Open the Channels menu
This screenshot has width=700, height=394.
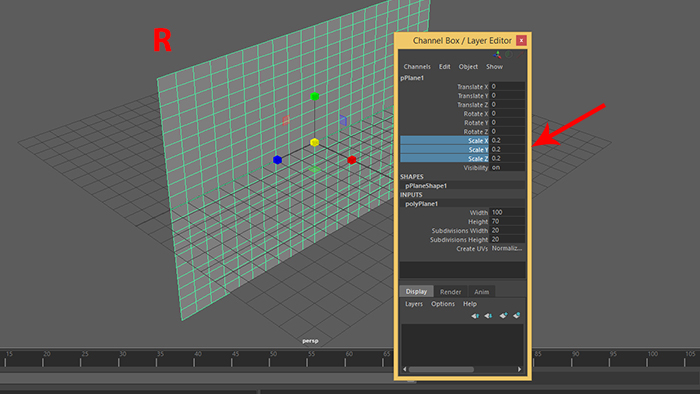point(417,66)
